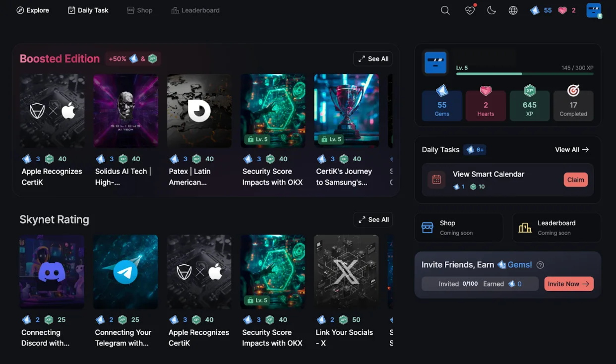
Task: Click the invite help question mark icon
Action: 541,265
